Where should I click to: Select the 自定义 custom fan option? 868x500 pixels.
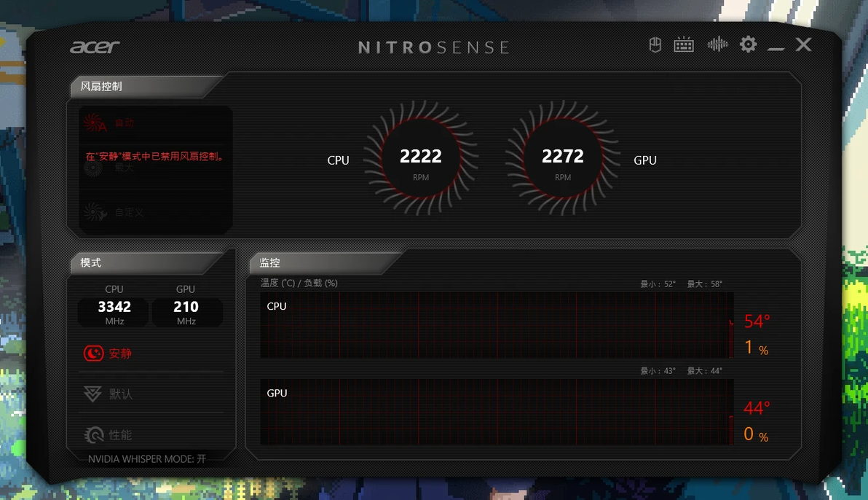154,212
